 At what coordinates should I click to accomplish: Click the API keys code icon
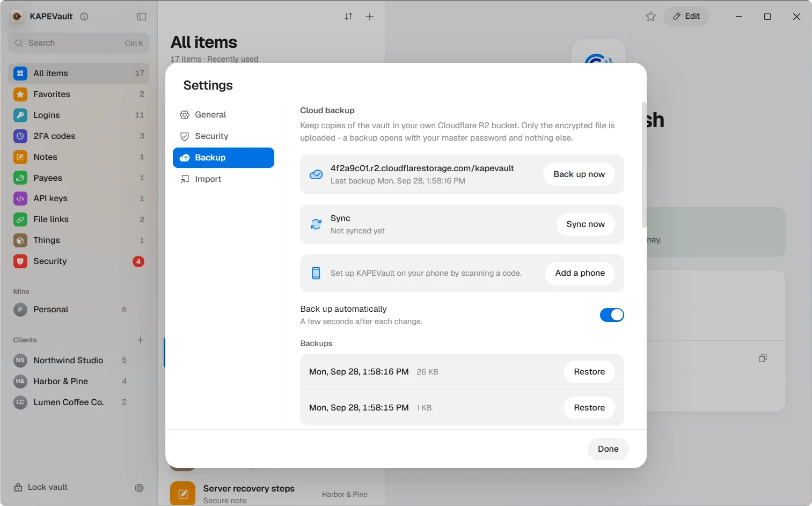(x=20, y=199)
